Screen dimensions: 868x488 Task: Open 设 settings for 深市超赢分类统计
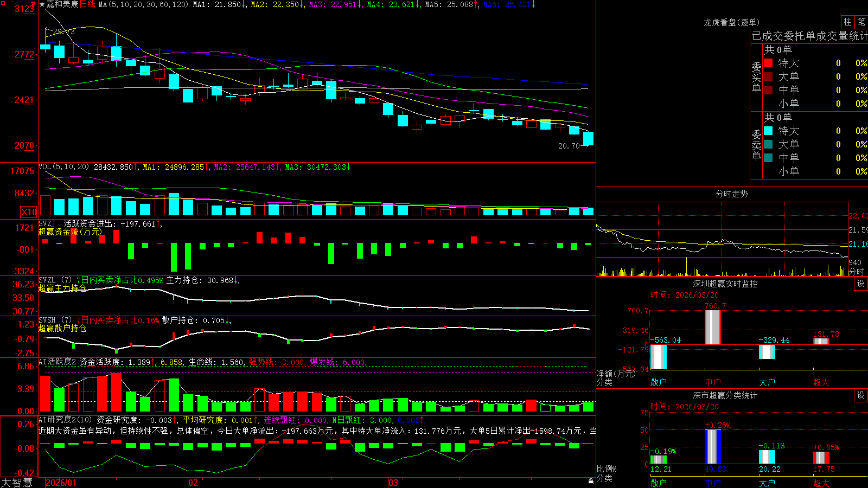click(861, 395)
